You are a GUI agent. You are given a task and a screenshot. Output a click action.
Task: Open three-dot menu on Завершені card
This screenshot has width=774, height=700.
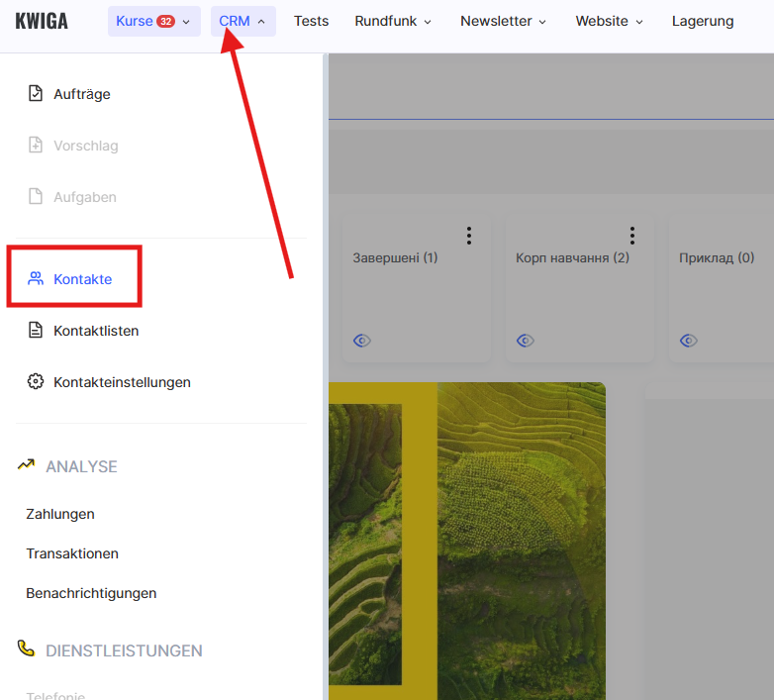coord(469,236)
